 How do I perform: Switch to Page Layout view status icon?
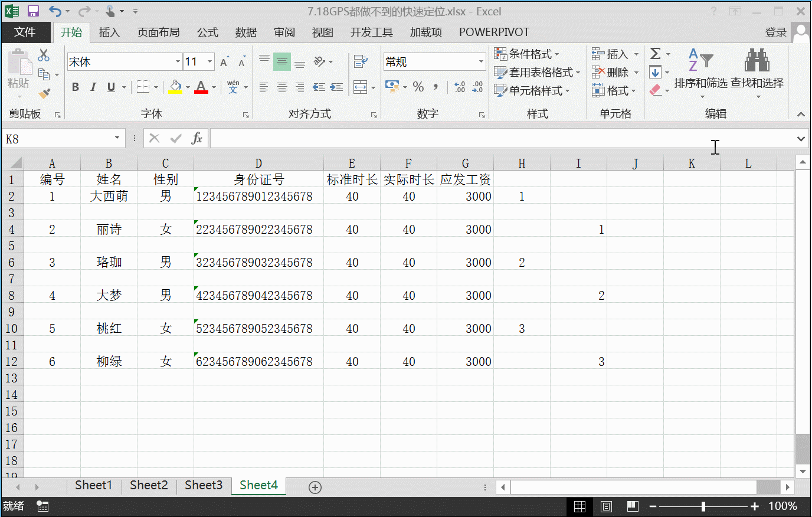tap(605, 506)
